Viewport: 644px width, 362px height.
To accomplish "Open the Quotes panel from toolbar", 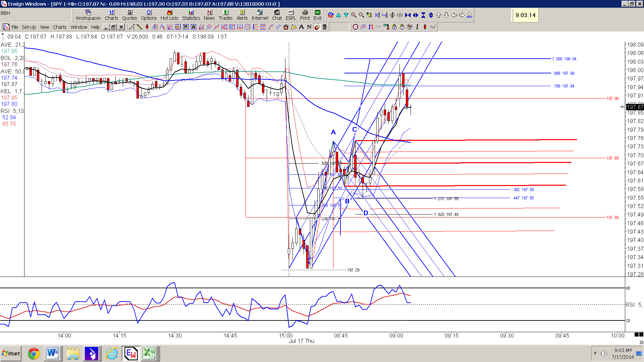I will click(x=129, y=15).
